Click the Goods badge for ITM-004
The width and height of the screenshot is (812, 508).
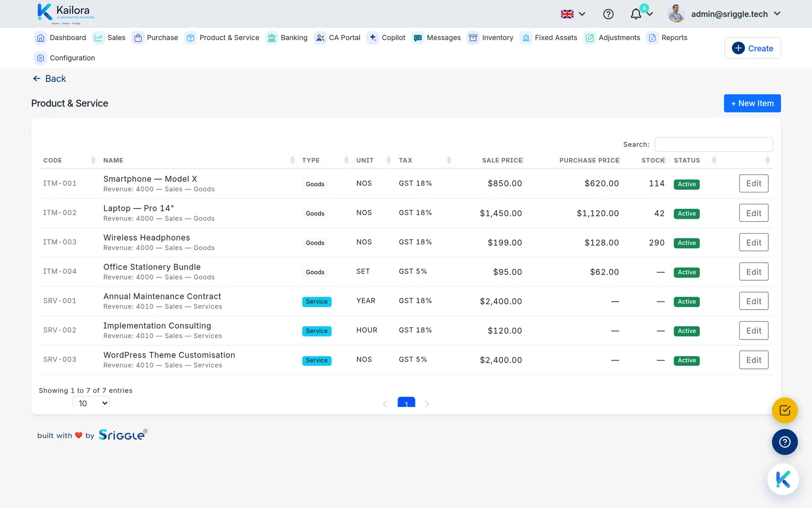tap(315, 272)
